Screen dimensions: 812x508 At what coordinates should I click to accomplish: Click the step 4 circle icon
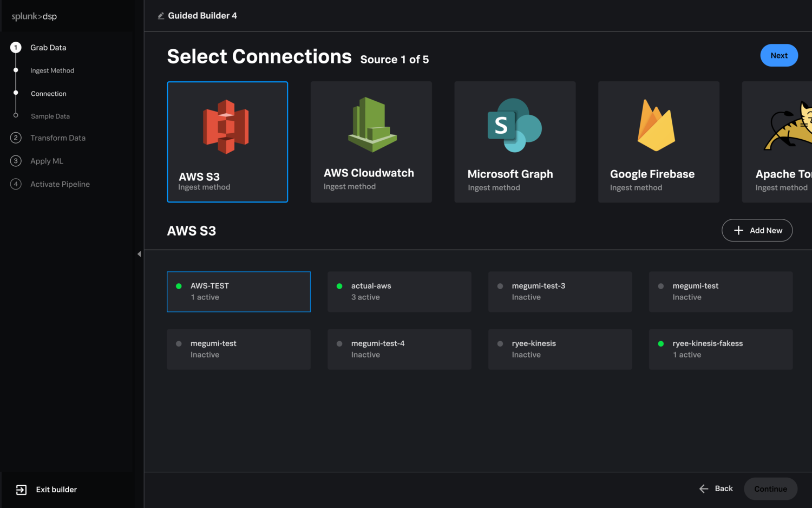16,184
